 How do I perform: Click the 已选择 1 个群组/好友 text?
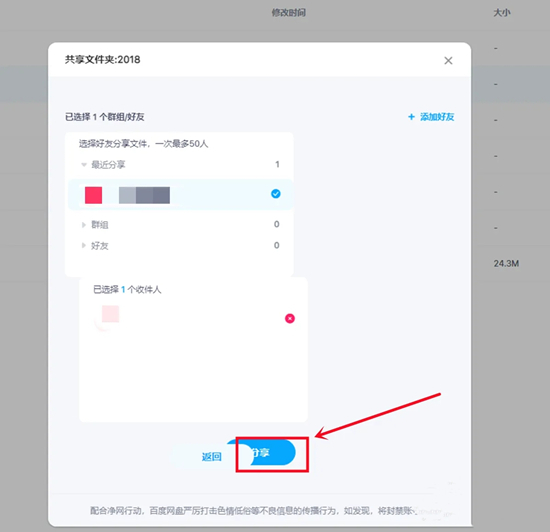105,117
